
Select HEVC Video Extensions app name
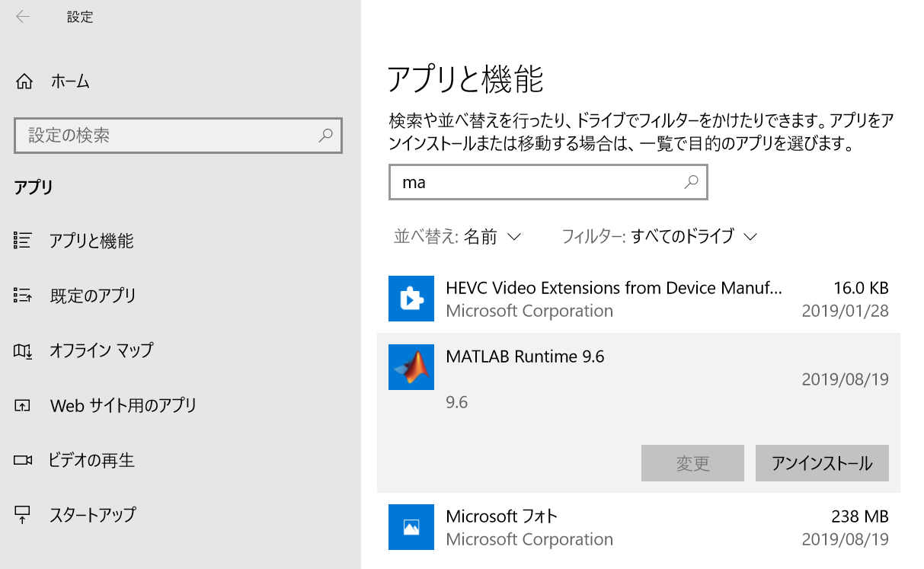[614, 288]
